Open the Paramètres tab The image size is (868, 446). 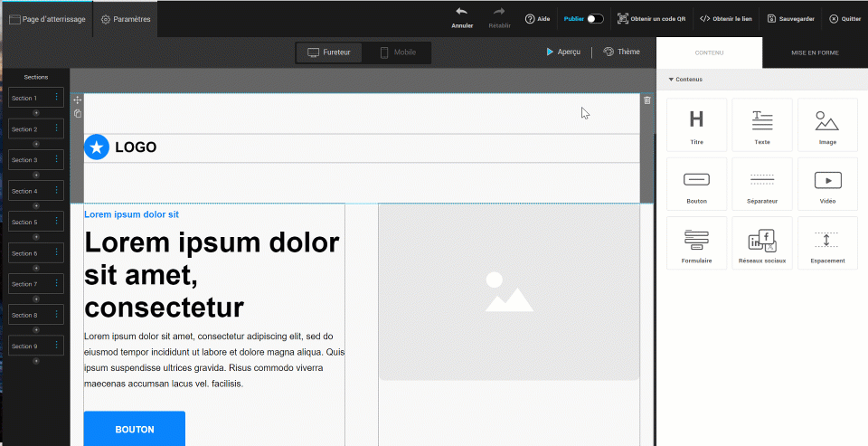tap(126, 19)
